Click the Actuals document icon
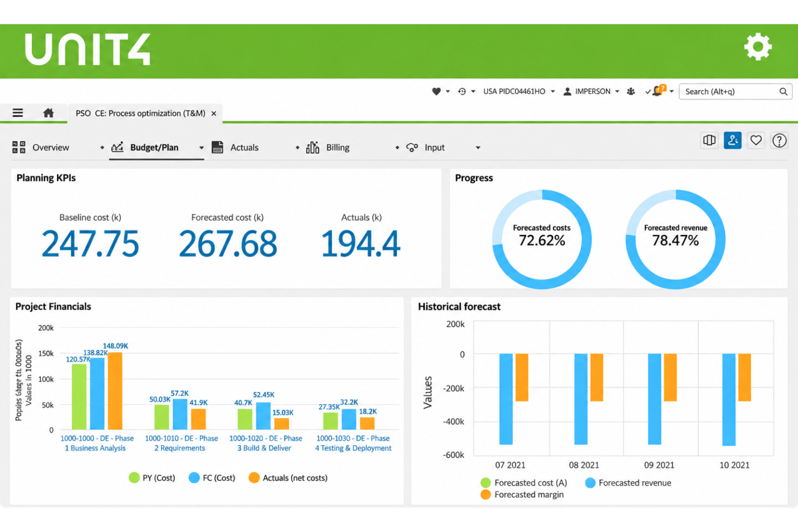This screenshot has height=532, width=798. click(217, 147)
